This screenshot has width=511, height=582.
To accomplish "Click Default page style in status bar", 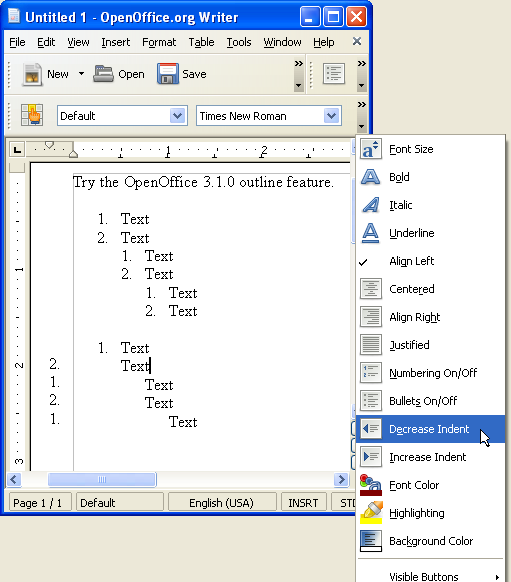I will (x=119, y=503).
